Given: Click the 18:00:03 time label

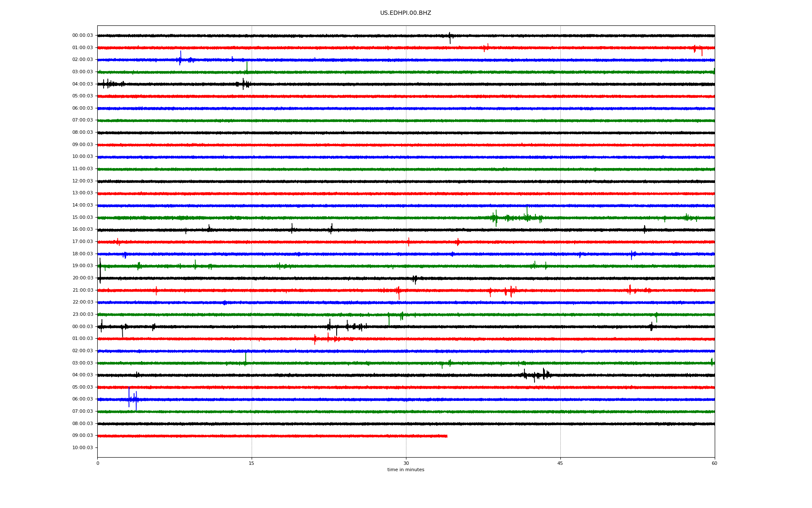Looking at the screenshot, I should [82, 254].
